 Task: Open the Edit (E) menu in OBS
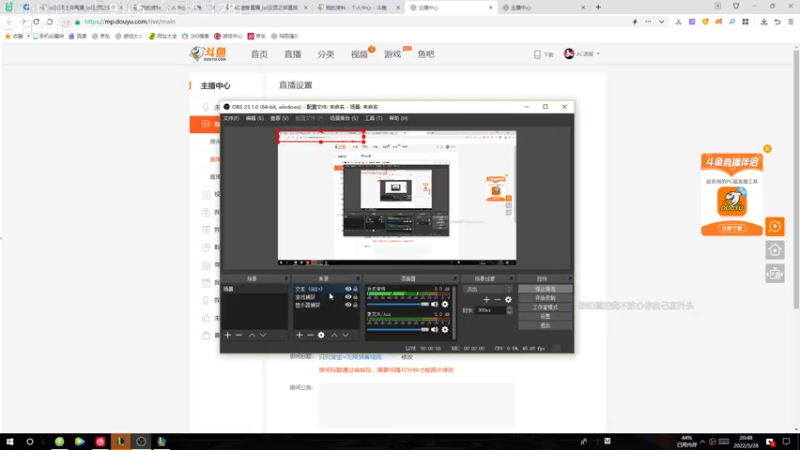tap(255, 118)
